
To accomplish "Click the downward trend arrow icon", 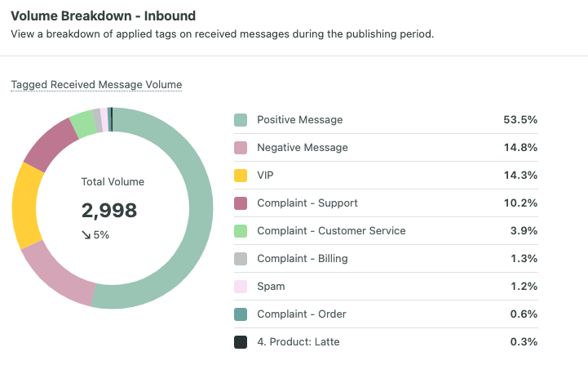I will pos(86,235).
